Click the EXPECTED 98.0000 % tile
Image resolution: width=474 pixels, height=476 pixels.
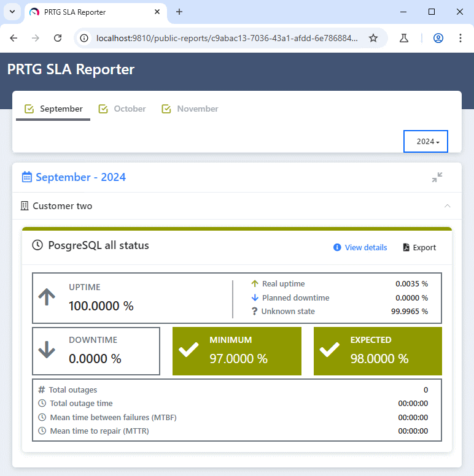[x=378, y=351]
